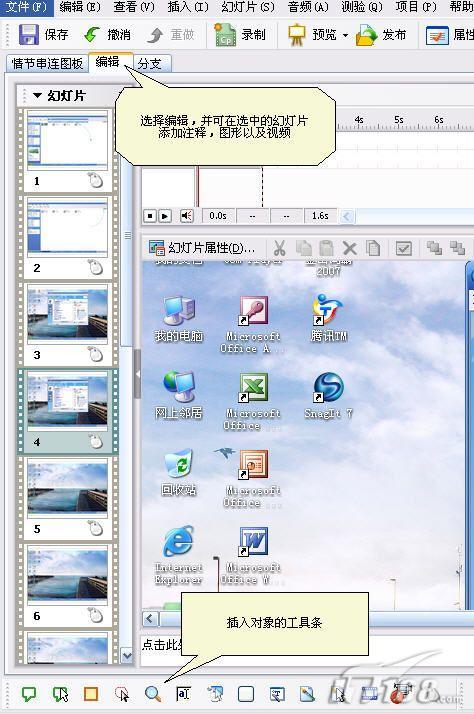Open the 文件(F) menu
Viewport: 474px width, 714px height.
click(26, 7)
